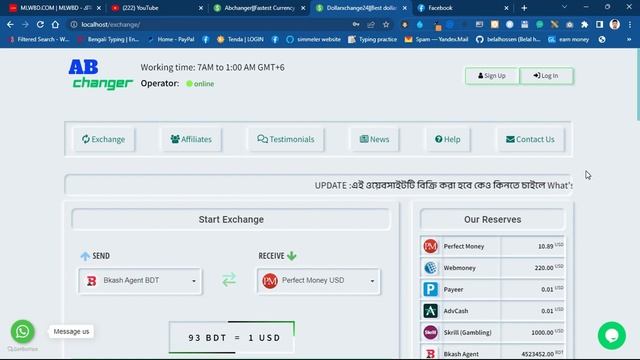Click the Our Reserves heading
This screenshot has height=360, width=640.
(492, 219)
